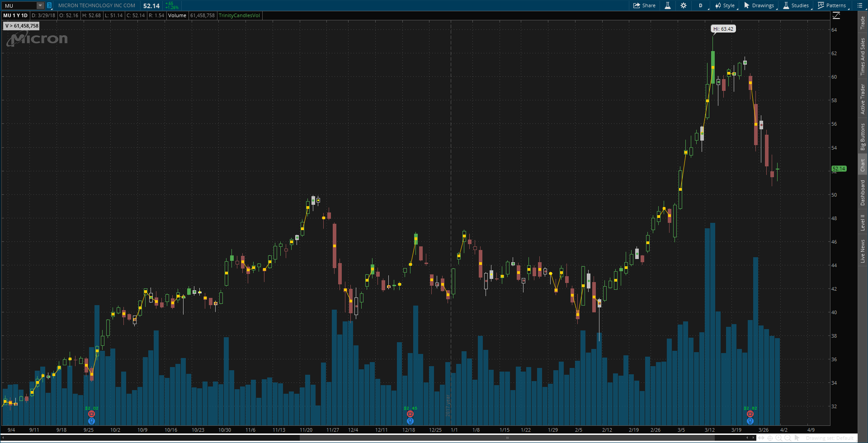Open the MU symbol dropdown arrow
This screenshot has height=443, width=868.
tap(40, 6)
